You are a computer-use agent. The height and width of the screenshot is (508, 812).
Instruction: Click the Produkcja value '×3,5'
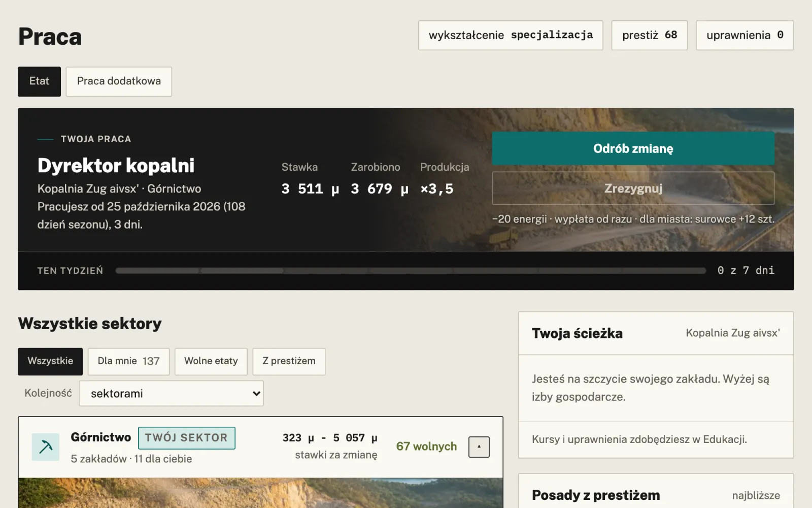(x=437, y=189)
